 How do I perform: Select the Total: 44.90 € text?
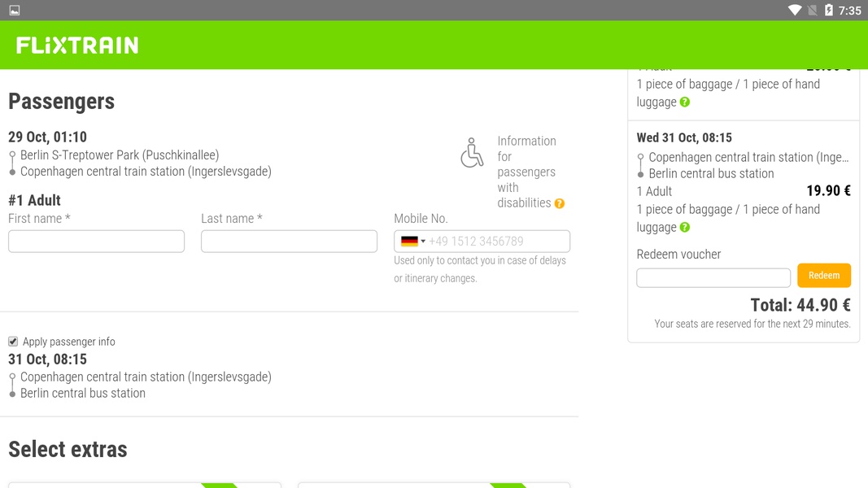800,305
